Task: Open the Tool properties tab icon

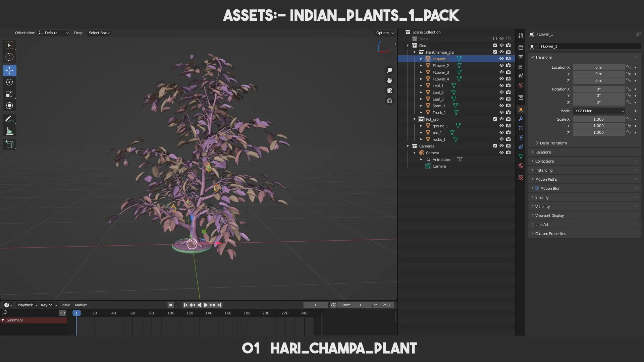Action: click(x=521, y=35)
